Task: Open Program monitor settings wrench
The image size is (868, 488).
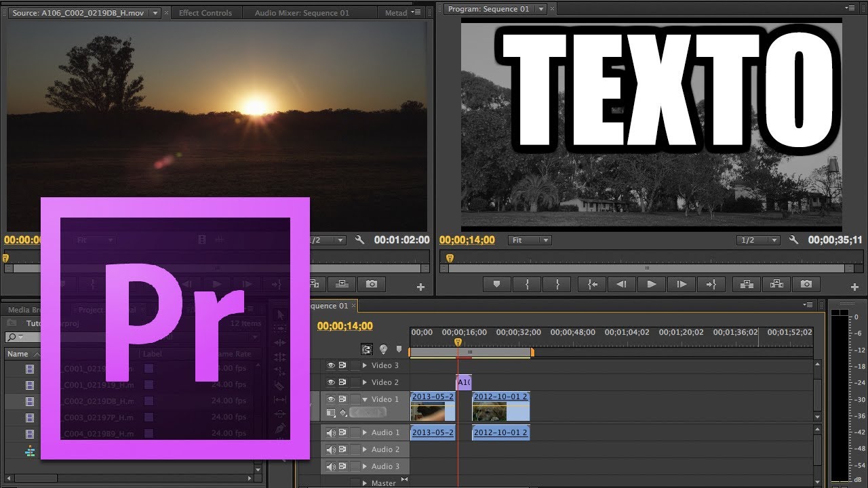Action: (794, 240)
